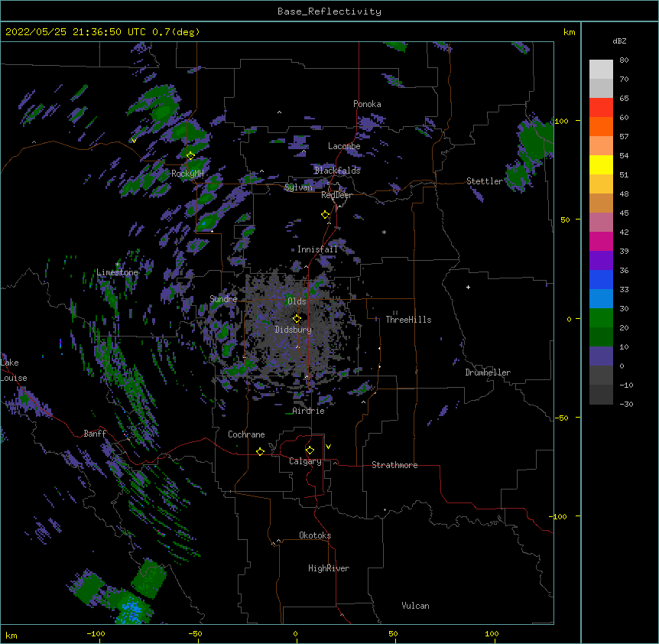Image resolution: width=659 pixels, height=644 pixels.
Task: Click the Calgary city label
Action: click(x=305, y=461)
